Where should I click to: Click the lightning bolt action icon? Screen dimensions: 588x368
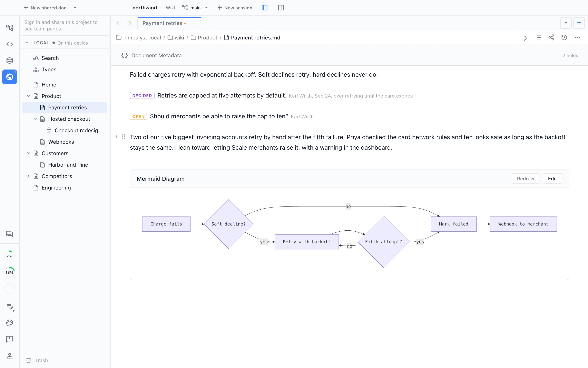525,37
